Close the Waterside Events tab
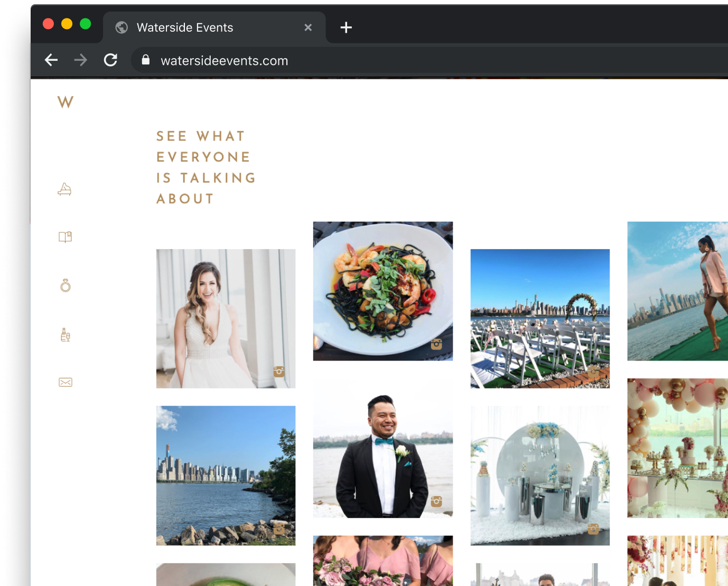 point(308,27)
